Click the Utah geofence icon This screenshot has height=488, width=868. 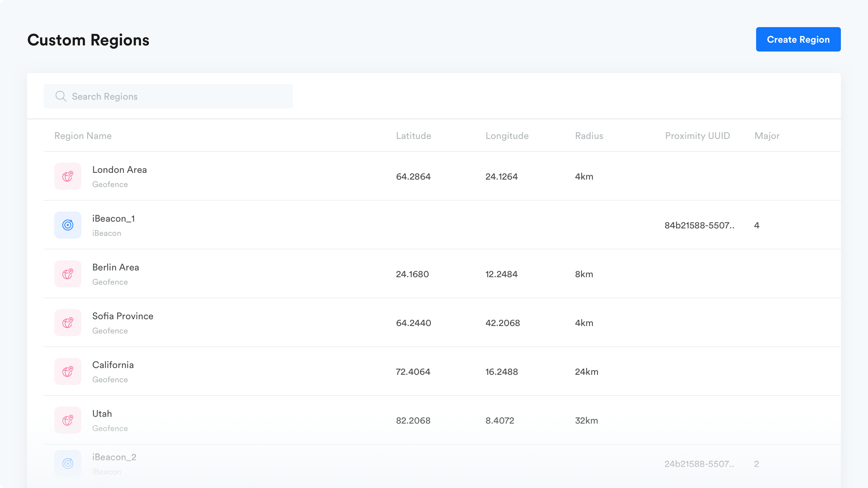click(68, 420)
